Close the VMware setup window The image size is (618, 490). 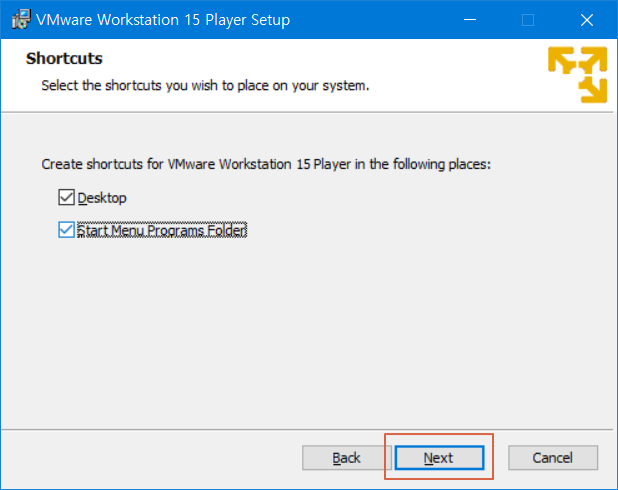586,20
